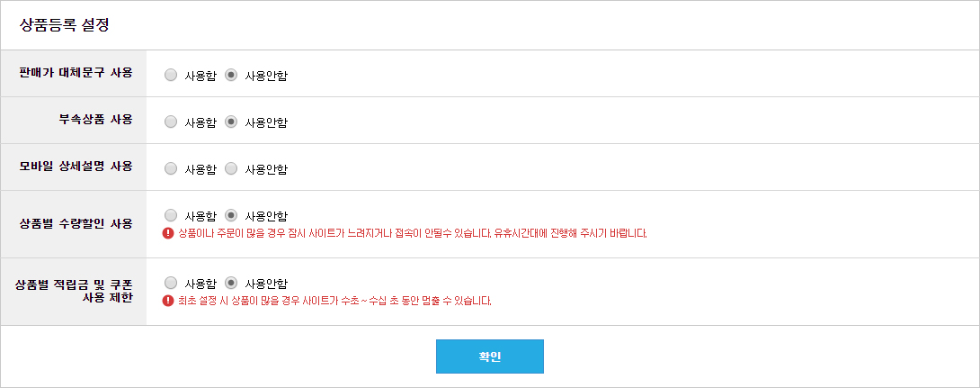Set 모바일 상세설명 사용 to 사용안함

pyautogui.click(x=231, y=169)
